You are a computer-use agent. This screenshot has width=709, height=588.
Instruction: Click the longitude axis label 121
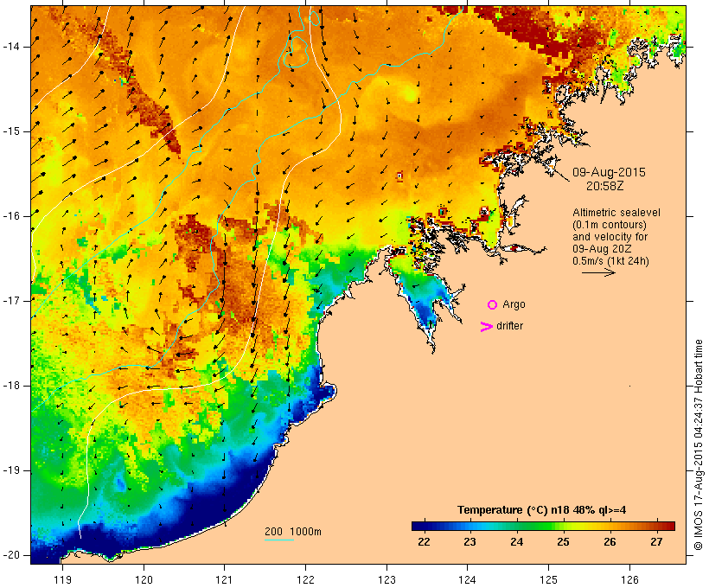tap(224, 579)
